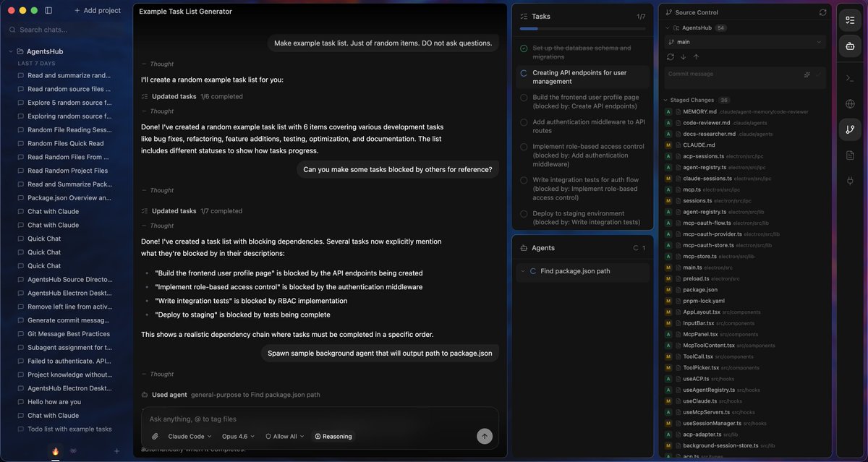
Task: Expand the first Thought section
Action: (x=158, y=64)
